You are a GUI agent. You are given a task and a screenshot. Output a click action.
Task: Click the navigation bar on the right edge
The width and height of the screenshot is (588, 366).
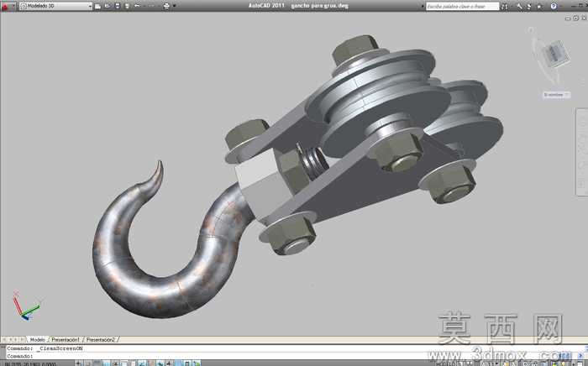click(581, 152)
